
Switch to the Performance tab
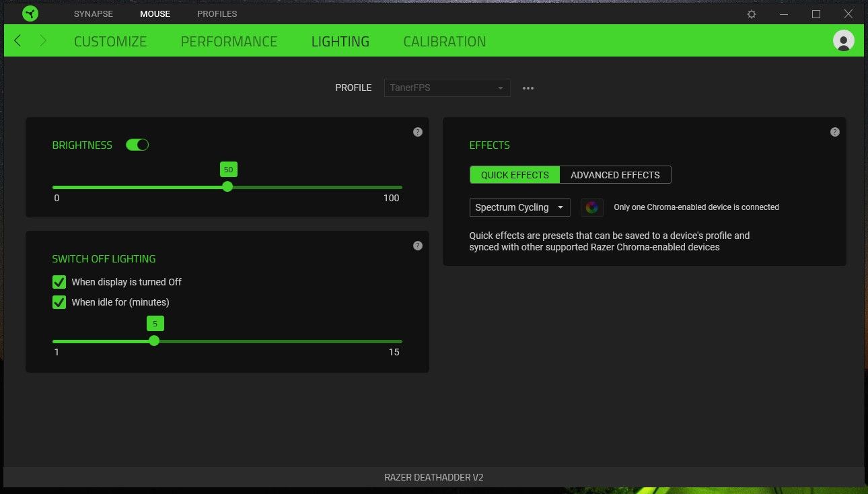pyautogui.click(x=229, y=42)
